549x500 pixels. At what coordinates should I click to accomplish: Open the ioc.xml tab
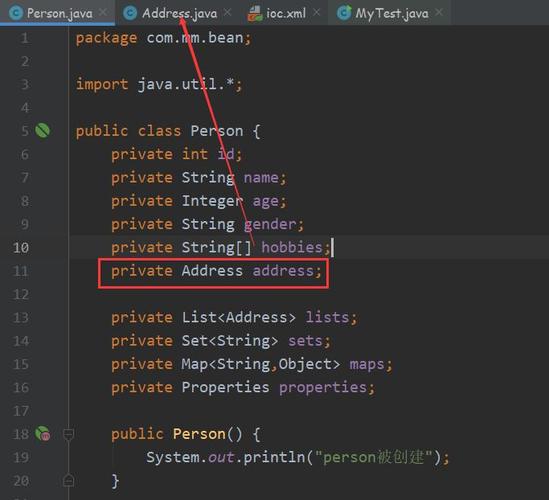click(286, 13)
